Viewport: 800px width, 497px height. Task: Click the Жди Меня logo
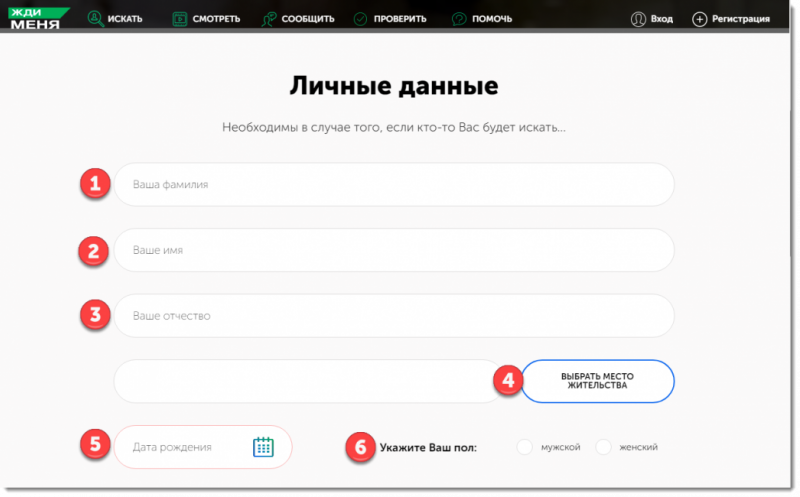click(x=38, y=18)
